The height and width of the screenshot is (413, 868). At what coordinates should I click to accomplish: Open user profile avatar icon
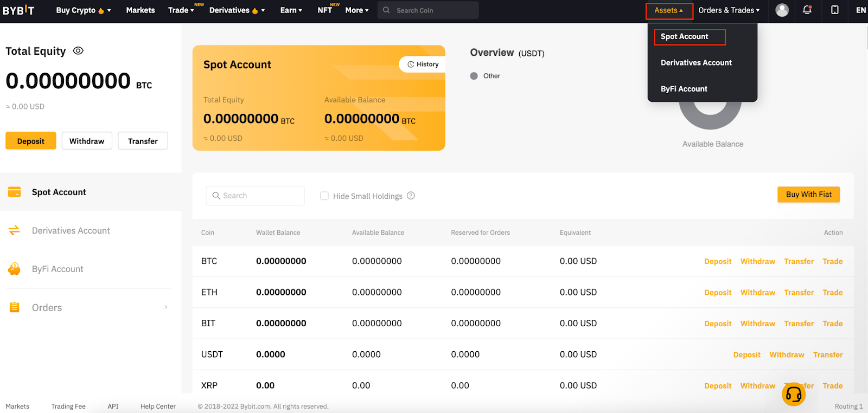(782, 10)
